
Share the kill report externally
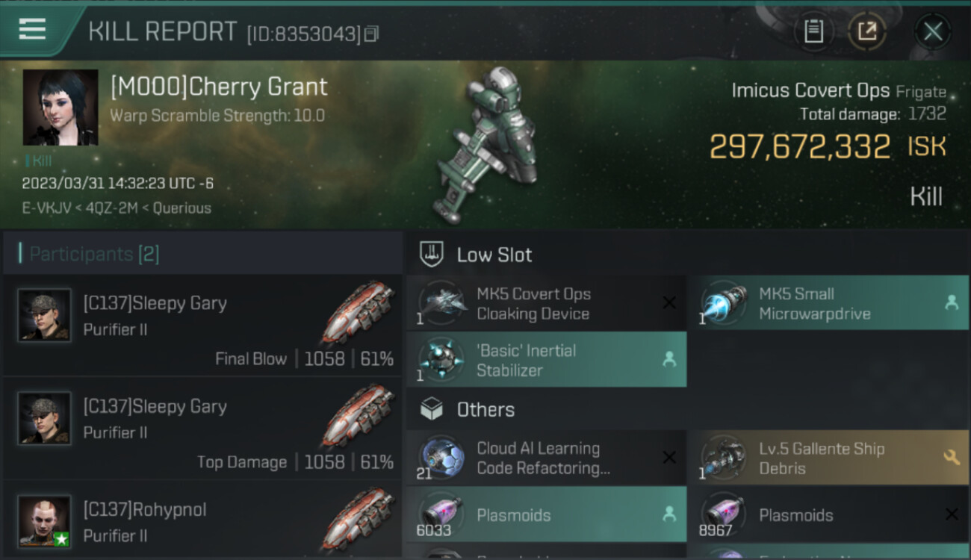[x=866, y=31]
